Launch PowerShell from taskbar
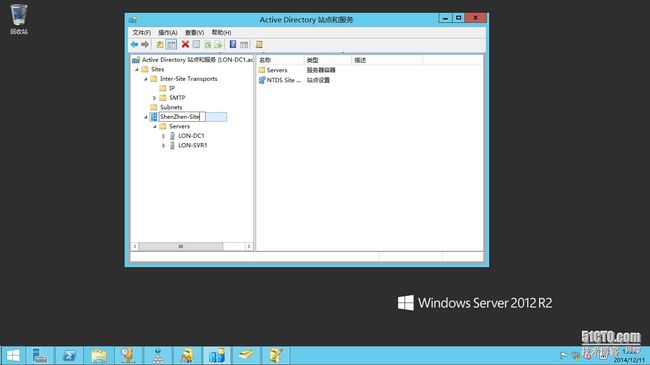Image resolution: width=650 pixels, height=365 pixels. pyautogui.click(x=69, y=355)
